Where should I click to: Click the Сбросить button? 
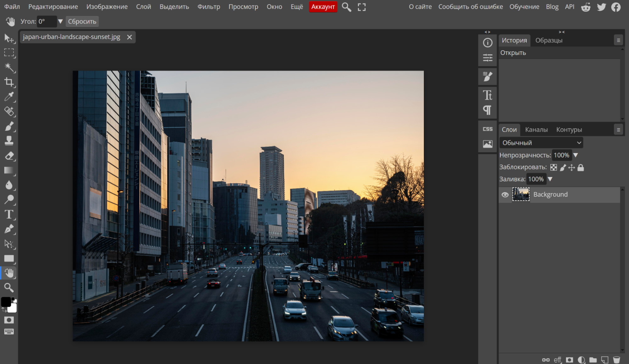(82, 21)
